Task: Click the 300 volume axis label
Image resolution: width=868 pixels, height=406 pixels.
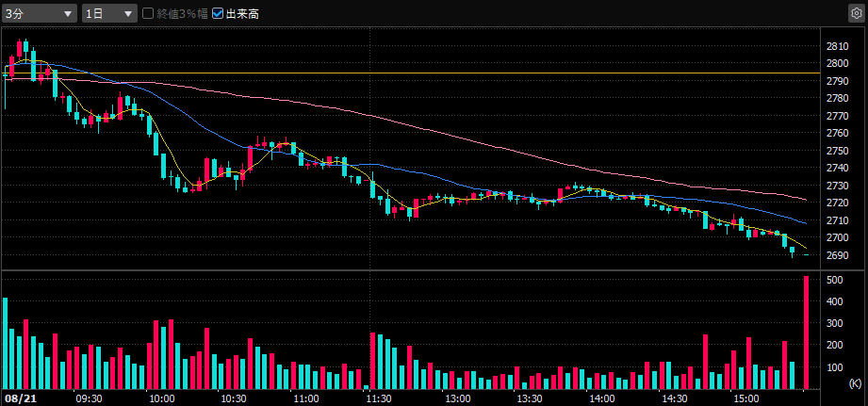Action: coord(835,324)
